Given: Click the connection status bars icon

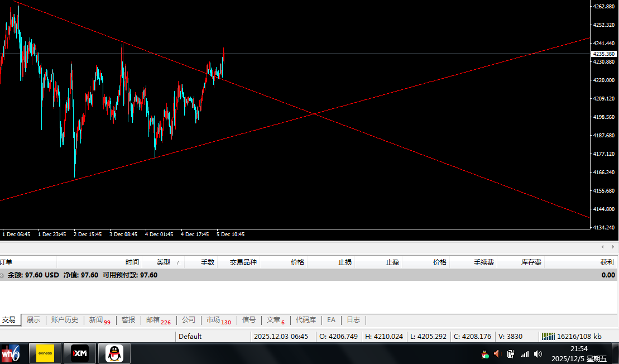Looking at the screenshot, I should 548,336.
